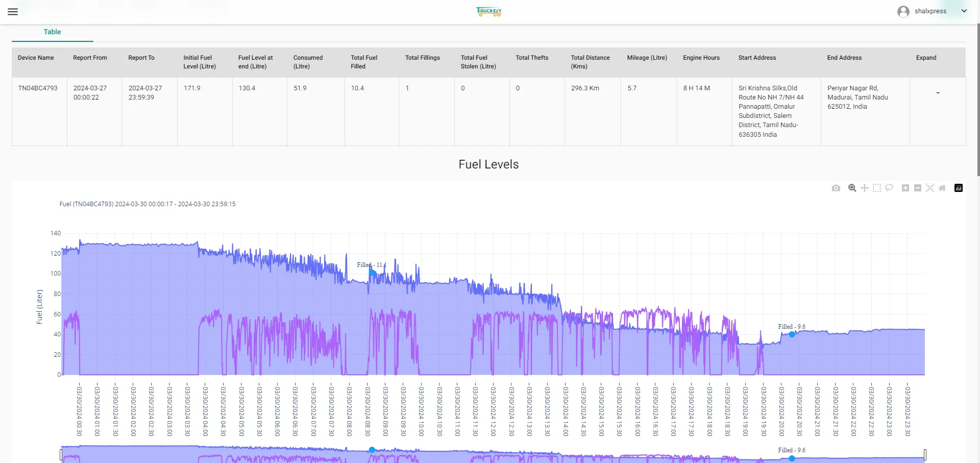Screen dimensions: 980x463
Task: Click the Total Thefts column header
Action: (x=532, y=58)
